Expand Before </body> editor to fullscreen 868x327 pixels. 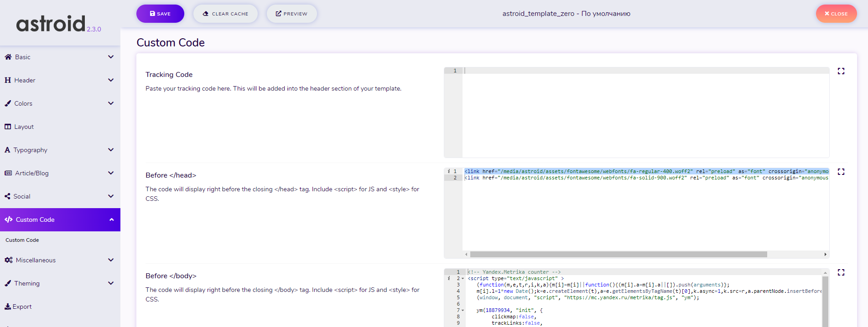[x=841, y=272]
